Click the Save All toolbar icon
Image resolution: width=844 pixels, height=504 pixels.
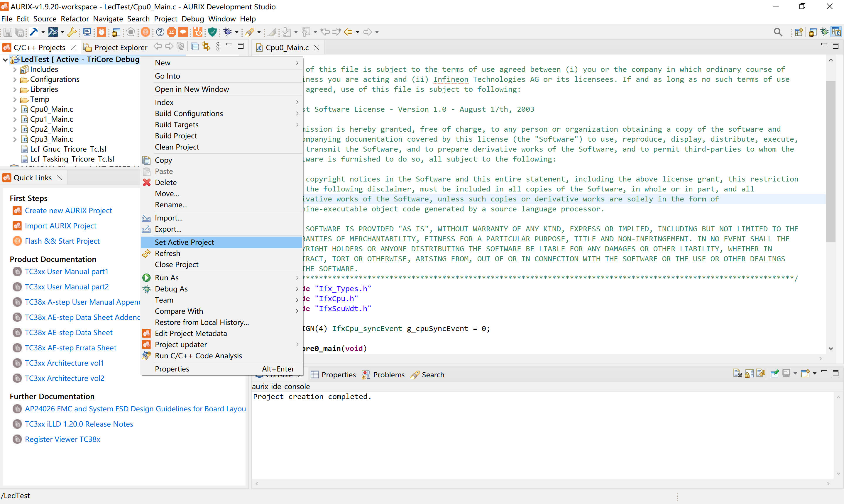[20, 32]
